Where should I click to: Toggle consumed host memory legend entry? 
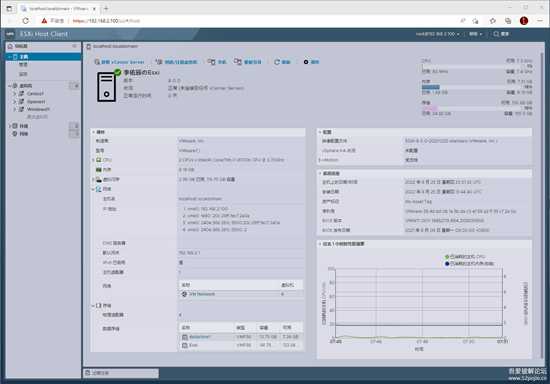click(469, 264)
